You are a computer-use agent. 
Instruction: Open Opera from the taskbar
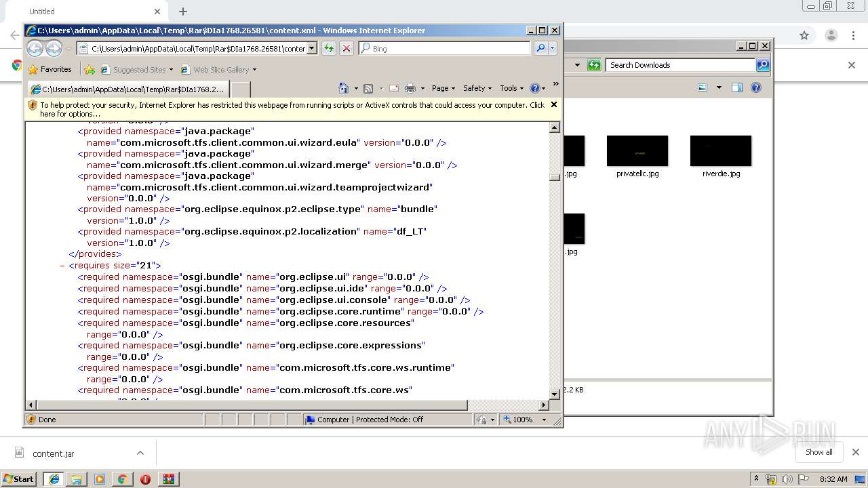coord(145,479)
